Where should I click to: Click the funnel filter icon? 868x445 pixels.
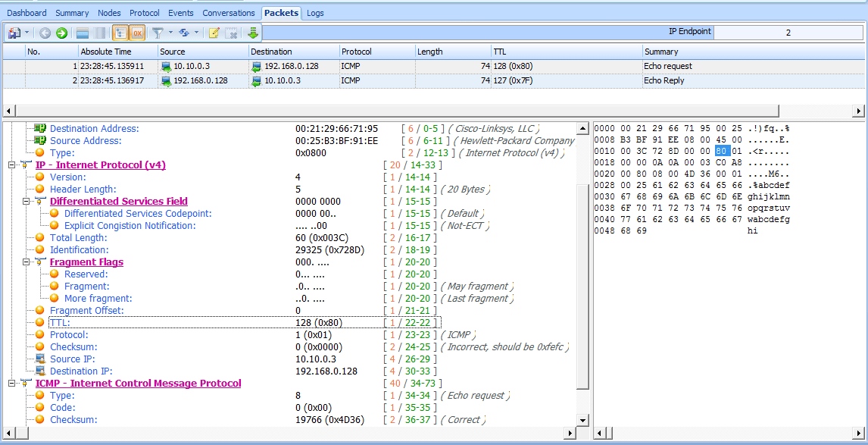[158, 33]
